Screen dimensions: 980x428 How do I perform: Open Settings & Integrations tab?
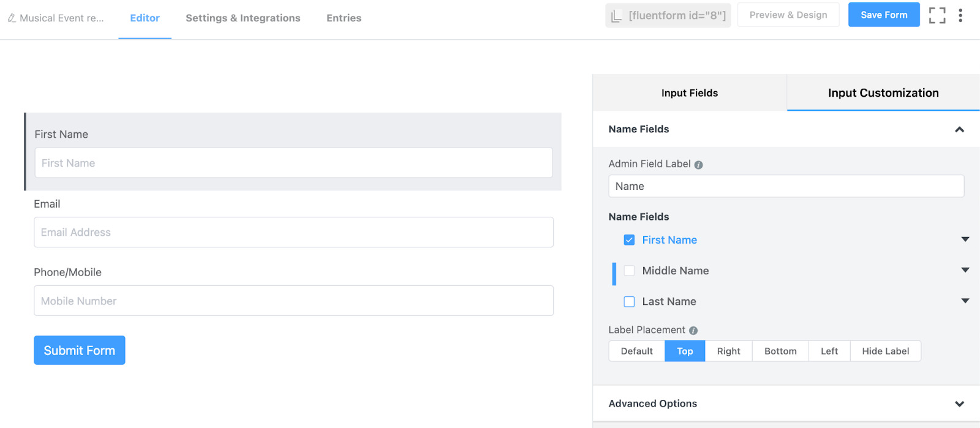[243, 18]
